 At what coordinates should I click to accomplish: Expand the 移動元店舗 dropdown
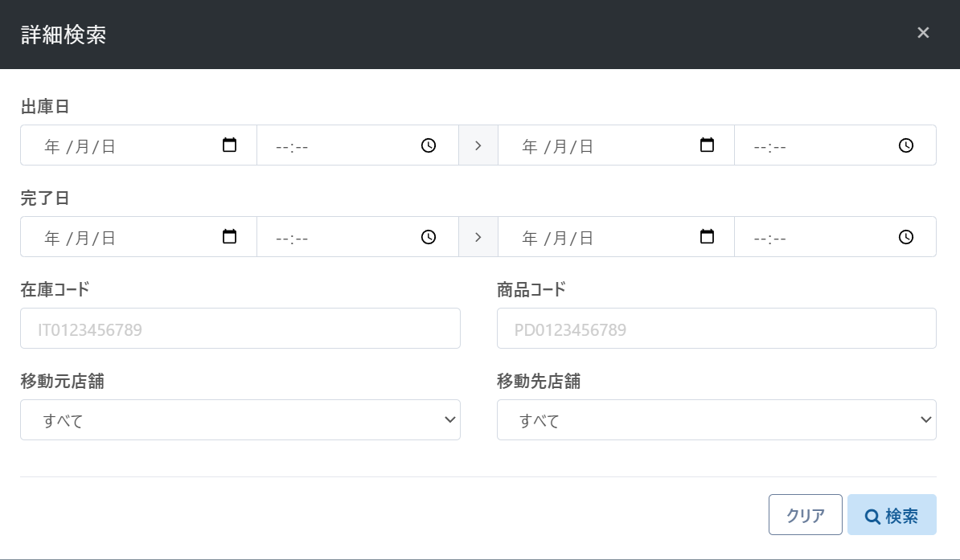click(240, 420)
